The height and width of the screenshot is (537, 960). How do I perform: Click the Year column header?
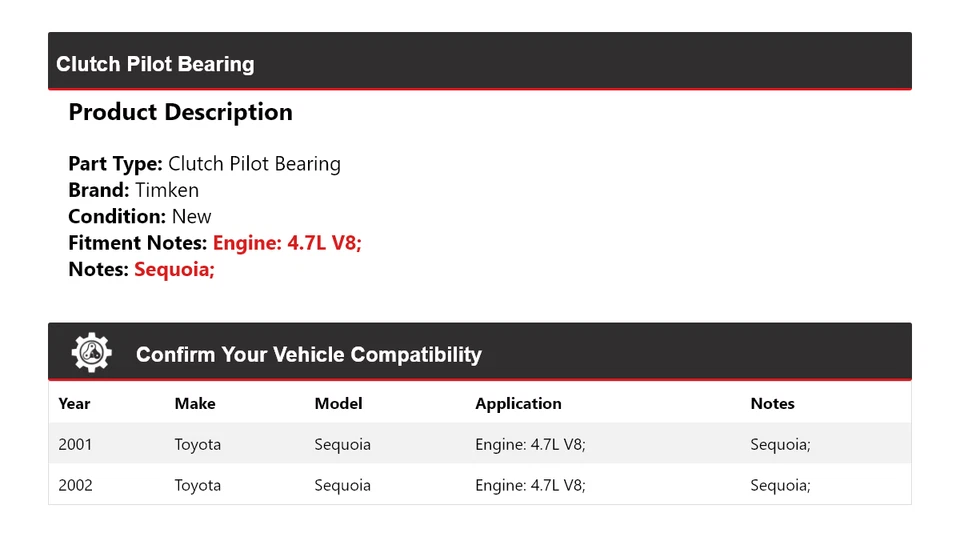click(x=74, y=404)
